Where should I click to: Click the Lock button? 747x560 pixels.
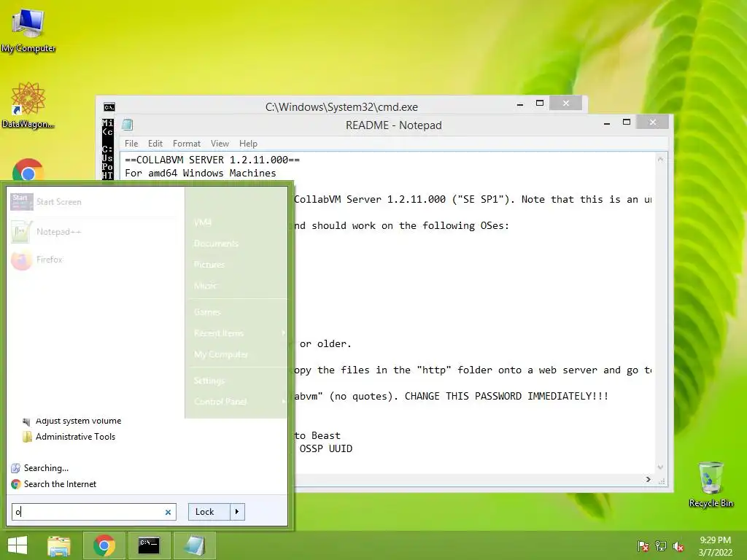click(209, 512)
